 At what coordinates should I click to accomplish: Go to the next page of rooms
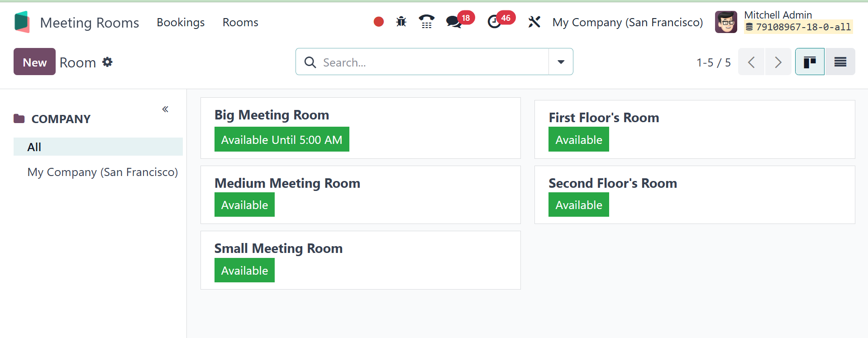click(778, 62)
